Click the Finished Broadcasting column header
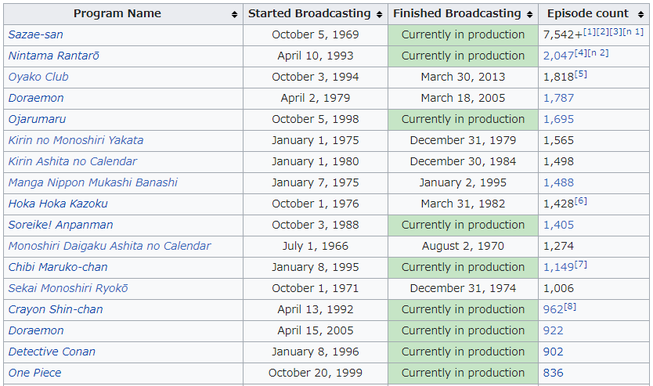This screenshot has height=386, width=653. click(463, 14)
